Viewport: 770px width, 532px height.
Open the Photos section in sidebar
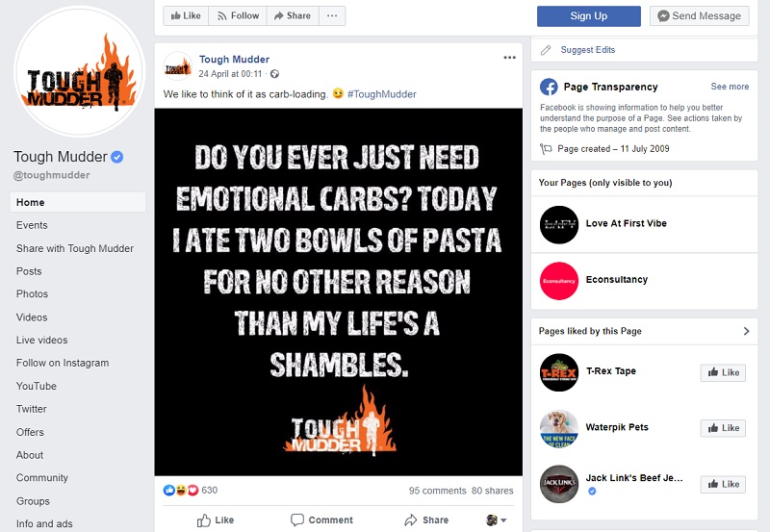(x=32, y=294)
